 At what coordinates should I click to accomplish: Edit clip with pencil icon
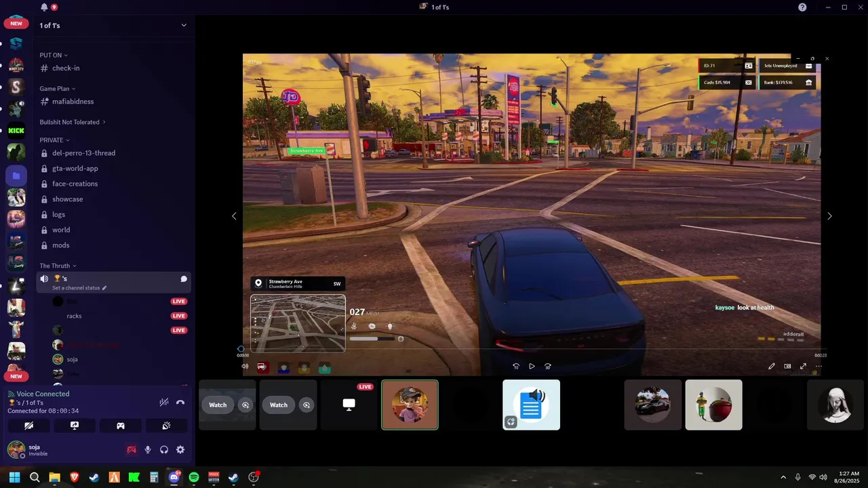[x=771, y=366]
